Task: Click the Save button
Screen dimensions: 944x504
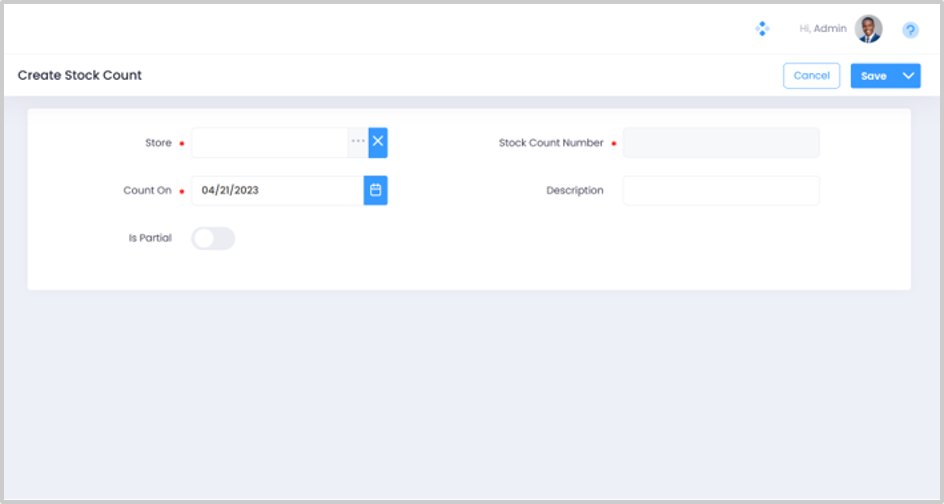Action: click(873, 76)
